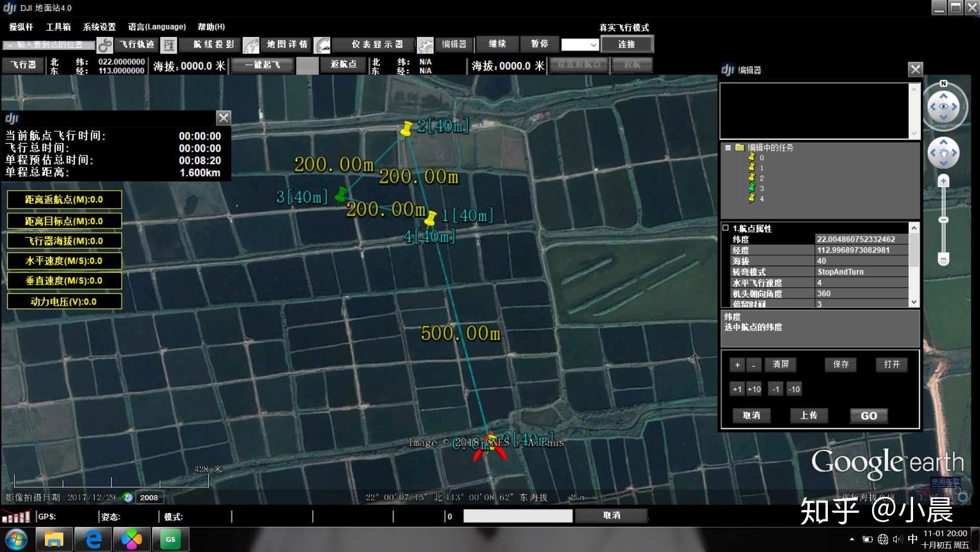The width and height of the screenshot is (980, 552).
Task: Close the 编辑器 editor panel
Action: click(915, 70)
